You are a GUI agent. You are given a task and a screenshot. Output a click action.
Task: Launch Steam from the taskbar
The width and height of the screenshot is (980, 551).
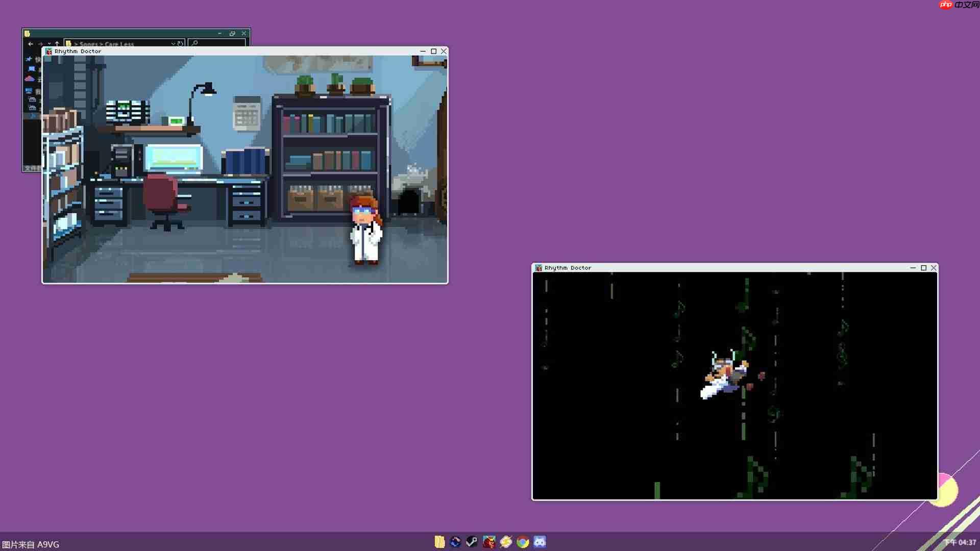tap(472, 542)
